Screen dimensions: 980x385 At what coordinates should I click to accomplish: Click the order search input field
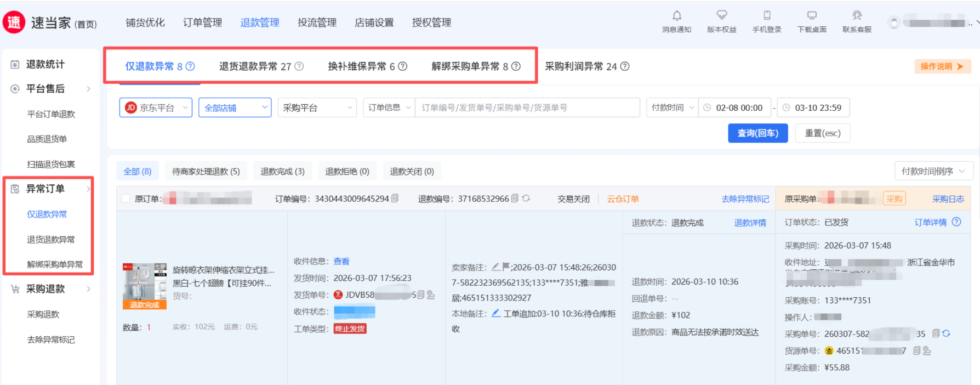click(x=526, y=107)
